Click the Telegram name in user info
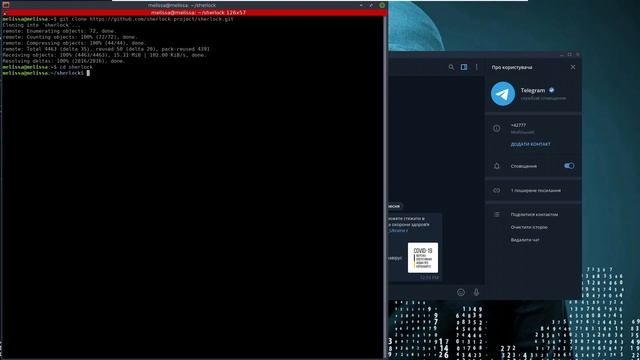Viewport: 640px width, 360px height. 533,90
